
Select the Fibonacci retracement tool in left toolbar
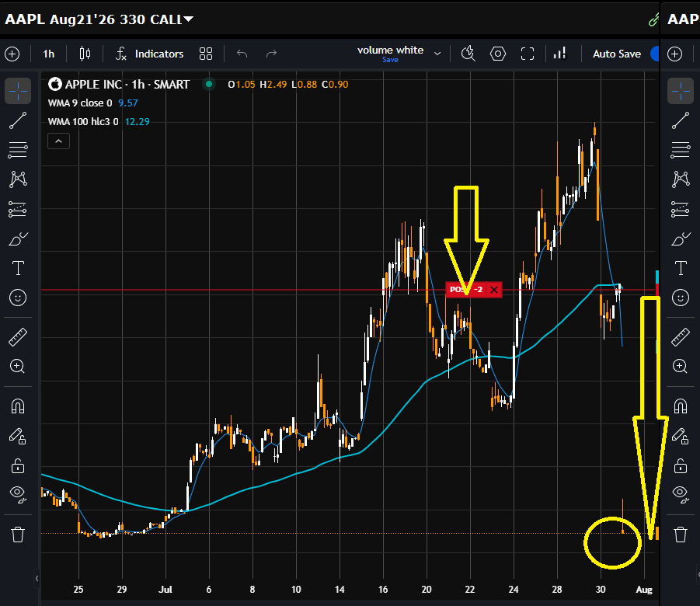click(18, 150)
